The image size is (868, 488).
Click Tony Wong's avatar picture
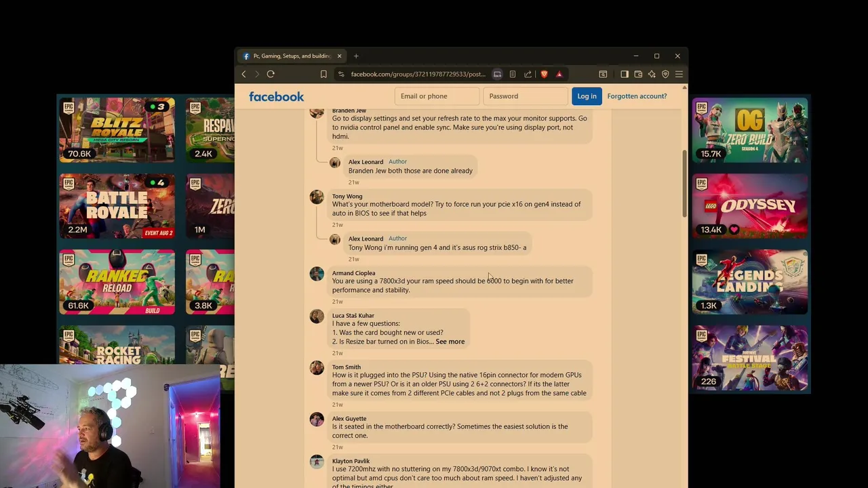[317, 197]
